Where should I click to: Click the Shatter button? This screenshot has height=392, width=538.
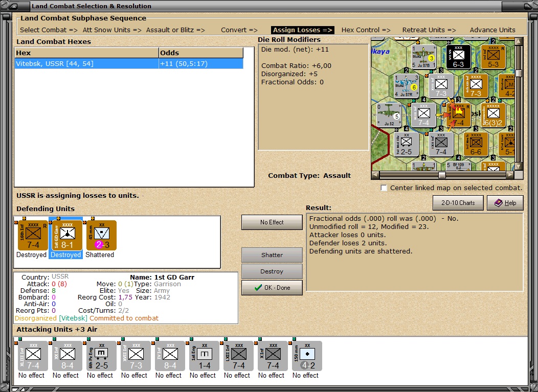tap(272, 255)
